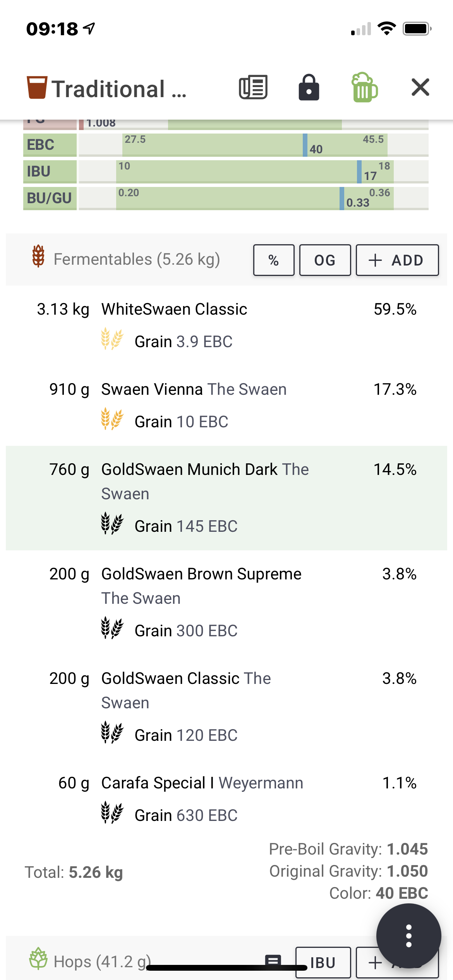Select Swaen Vienna grain row
Image resolution: width=453 pixels, height=980 pixels.
point(226,406)
